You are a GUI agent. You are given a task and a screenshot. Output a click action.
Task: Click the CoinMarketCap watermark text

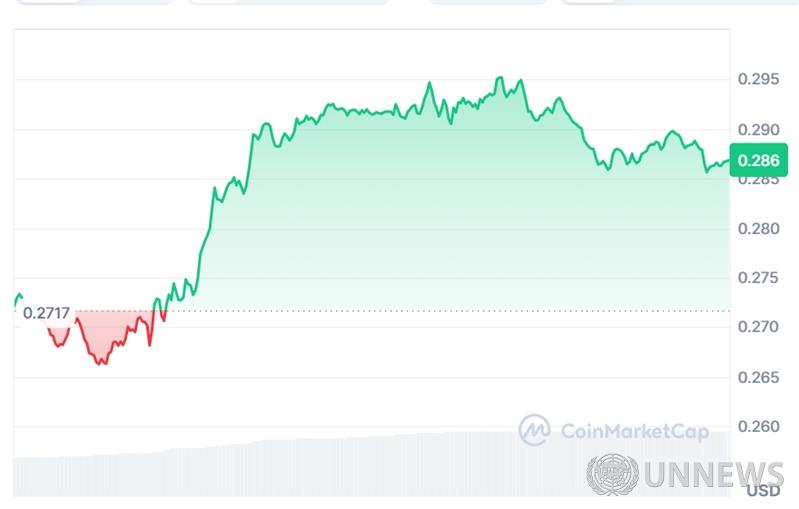click(x=634, y=431)
